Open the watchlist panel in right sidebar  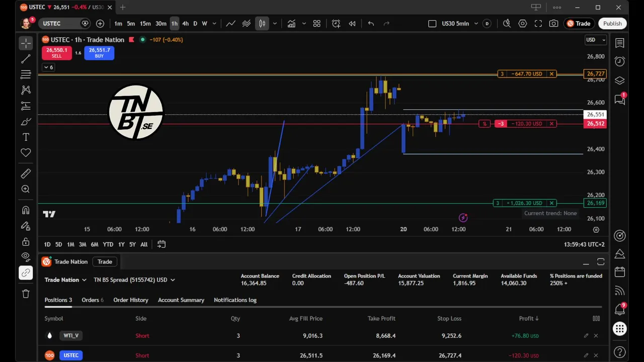pyautogui.click(x=620, y=43)
